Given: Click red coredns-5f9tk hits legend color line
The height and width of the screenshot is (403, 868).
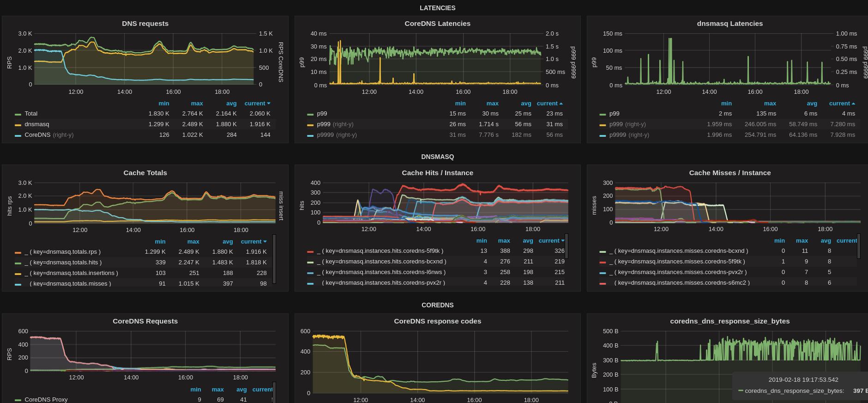Looking at the screenshot, I should [x=310, y=252].
